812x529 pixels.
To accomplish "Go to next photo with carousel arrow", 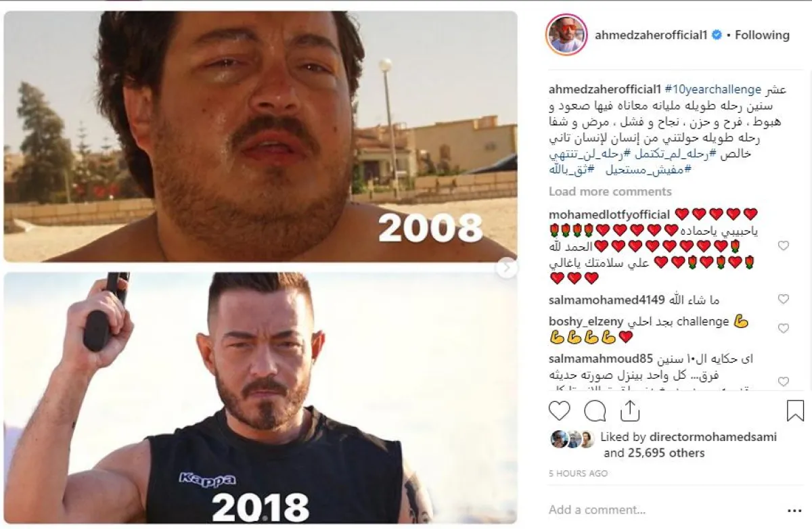I will click(505, 268).
